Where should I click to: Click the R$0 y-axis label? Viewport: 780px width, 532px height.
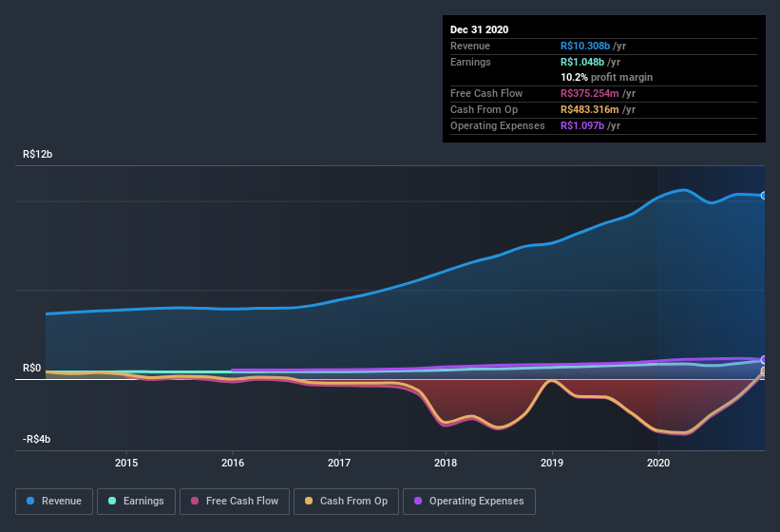tap(32, 368)
